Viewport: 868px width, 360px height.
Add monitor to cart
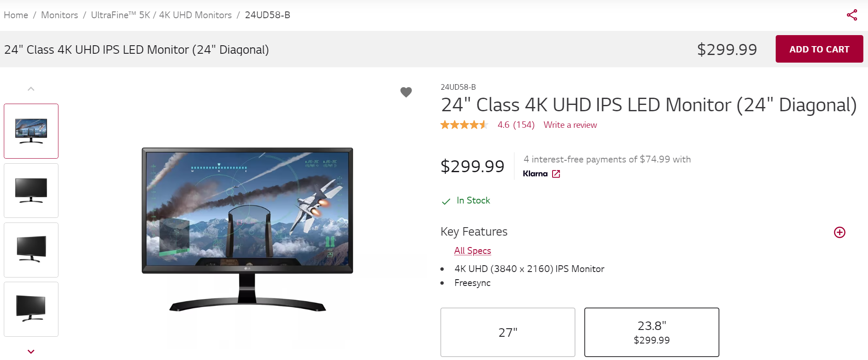819,49
